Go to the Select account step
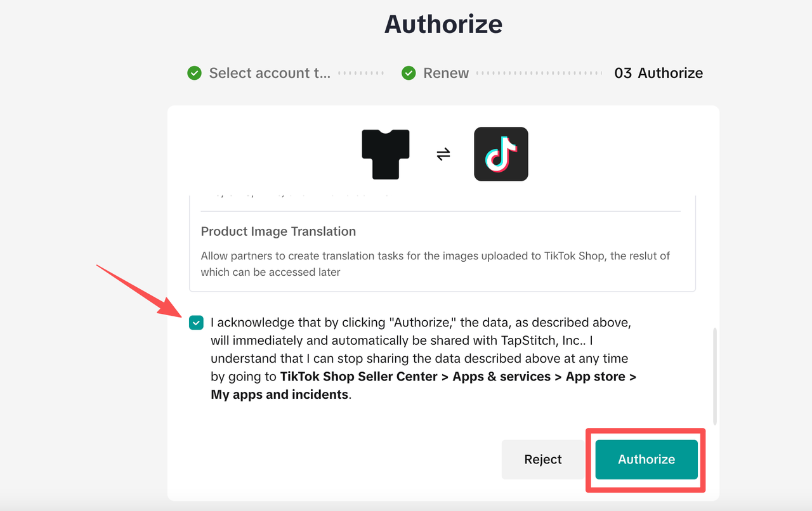The height and width of the screenshot is (511, 812). (270, 73)
